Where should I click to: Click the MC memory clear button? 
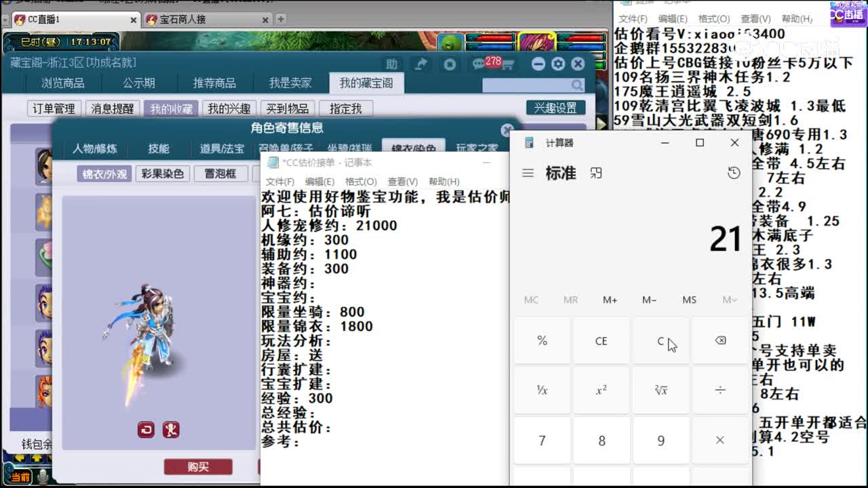[531, 300]
